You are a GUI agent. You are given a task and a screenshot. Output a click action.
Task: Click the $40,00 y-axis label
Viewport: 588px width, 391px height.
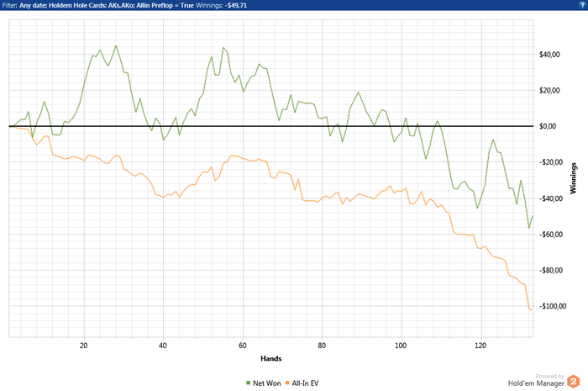pos(549,55)
